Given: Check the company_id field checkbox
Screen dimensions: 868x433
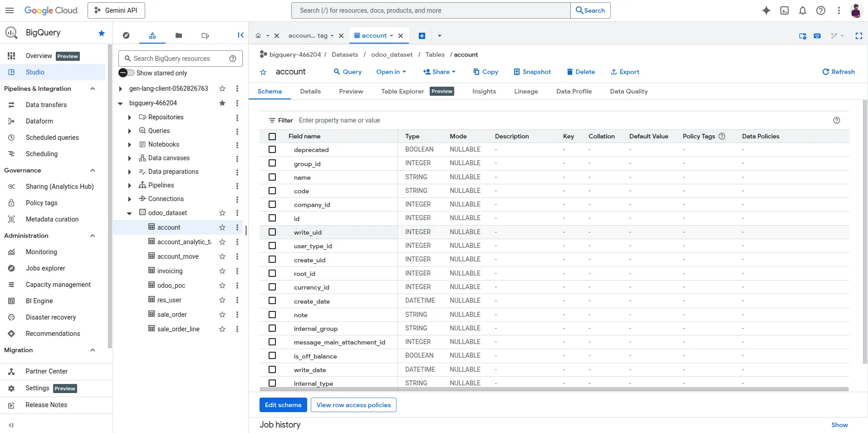Looking at the screenshot, I should point(272,205).
